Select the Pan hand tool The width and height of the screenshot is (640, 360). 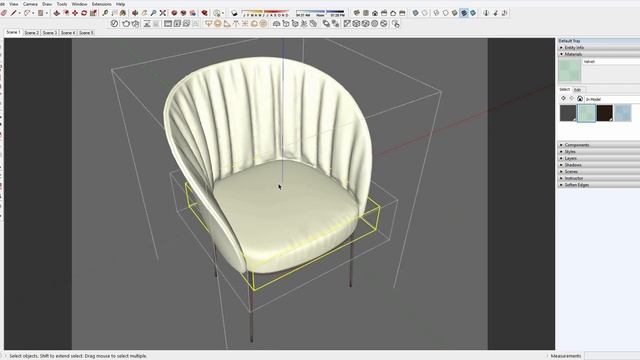tap(144, 13)
